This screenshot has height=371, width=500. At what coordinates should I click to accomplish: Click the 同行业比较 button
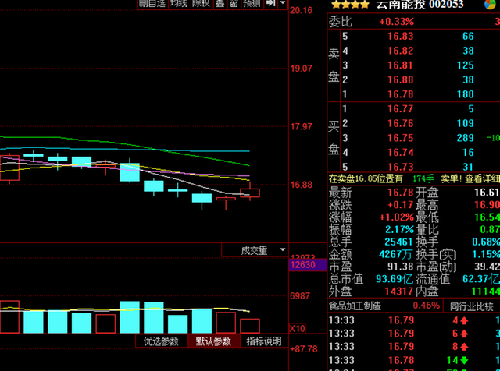pos(472,306)
